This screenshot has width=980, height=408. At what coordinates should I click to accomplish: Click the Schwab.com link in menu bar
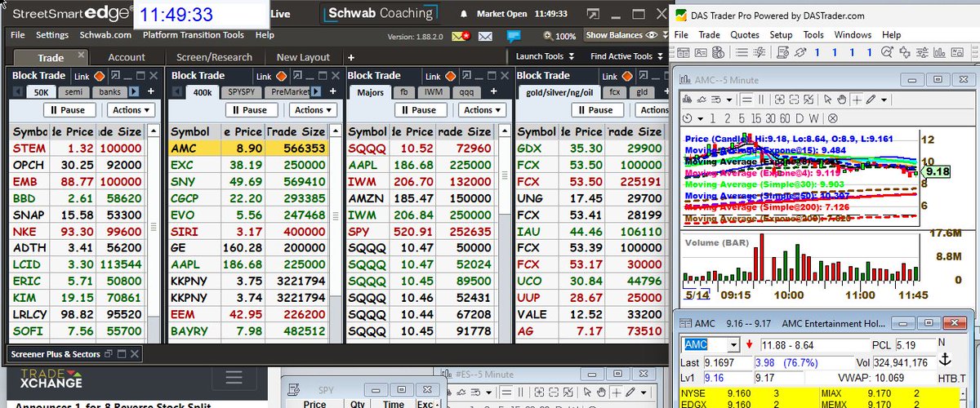[x=105, y=35]
